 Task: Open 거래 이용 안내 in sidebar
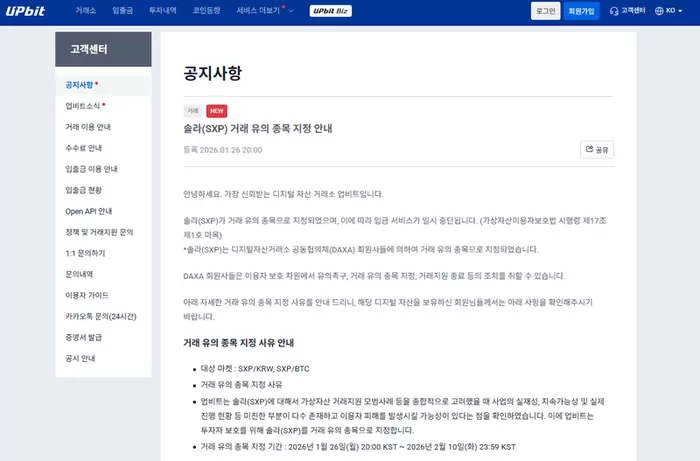pos(88,127)
